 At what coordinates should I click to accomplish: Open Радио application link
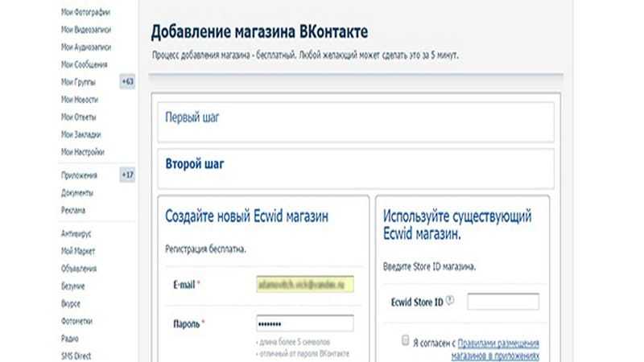[69, 339]
